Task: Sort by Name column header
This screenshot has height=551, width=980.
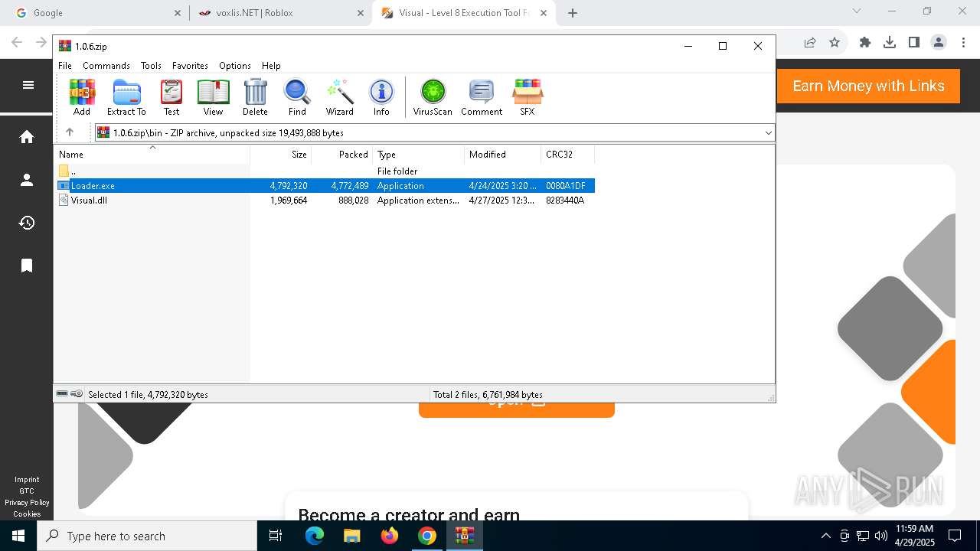Action: tap(152, 155)
